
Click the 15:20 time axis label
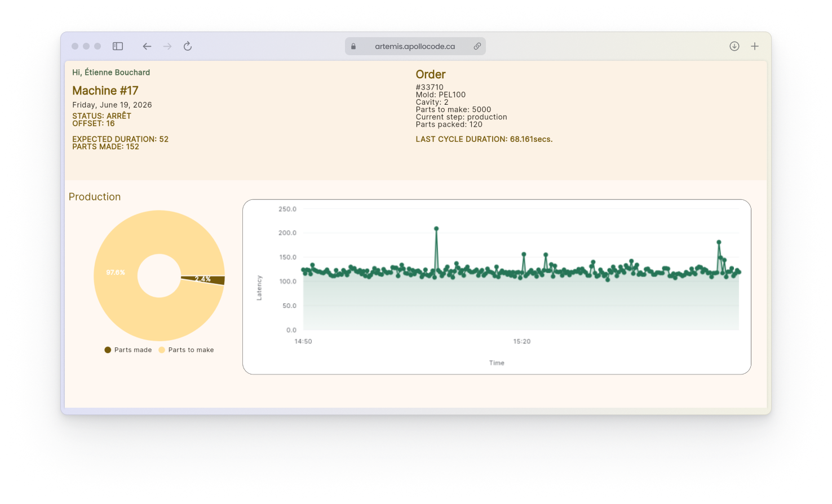point(522,341)
